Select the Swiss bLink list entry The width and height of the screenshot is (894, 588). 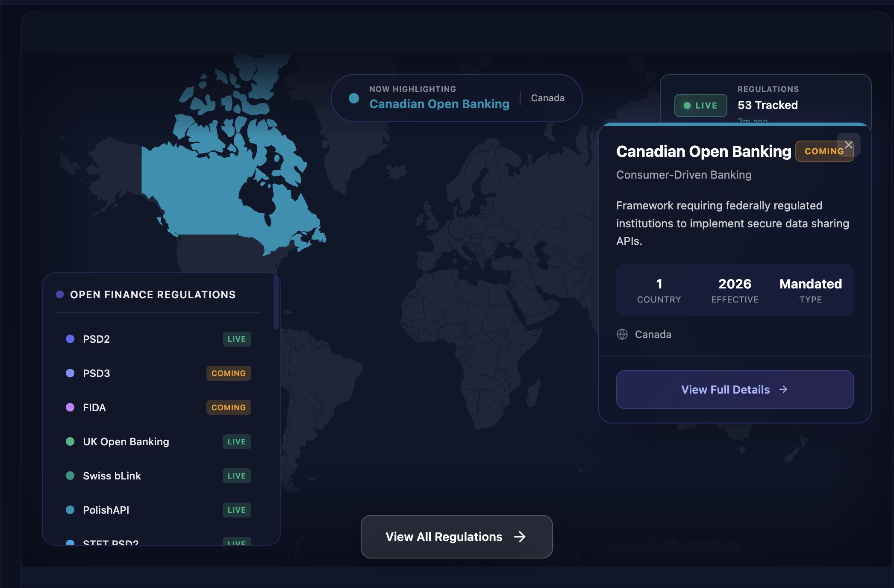[112, 476]
